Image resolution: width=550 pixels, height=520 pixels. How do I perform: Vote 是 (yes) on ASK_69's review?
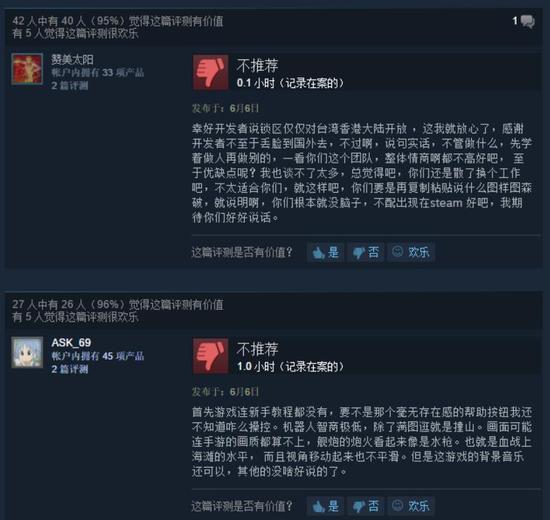tap(326, 506)
